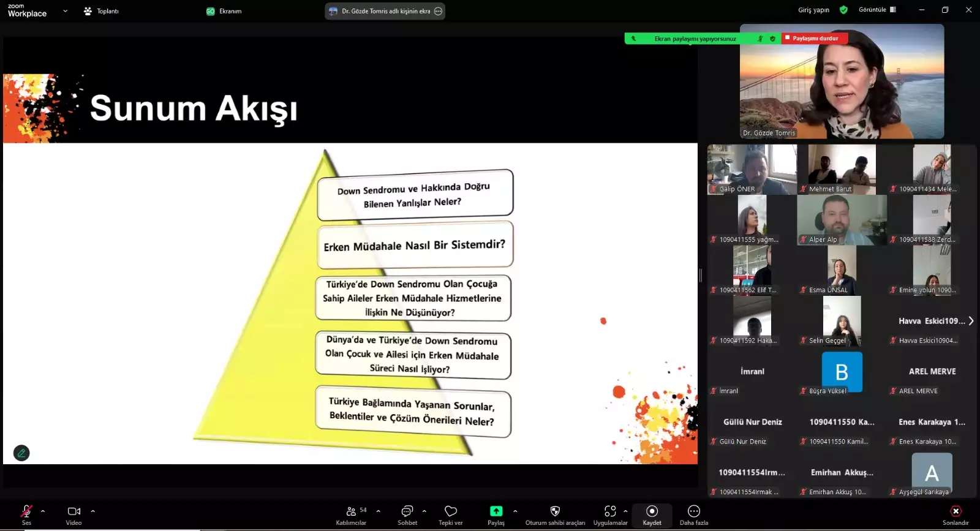Click the 1090411562 Elif T... participant tile

click(752, 270)
